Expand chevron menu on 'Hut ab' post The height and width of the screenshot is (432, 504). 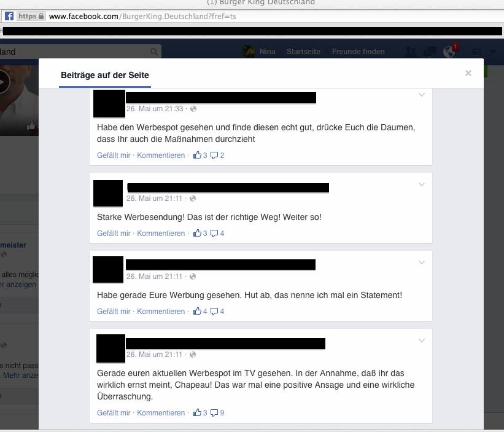(422, 263)
